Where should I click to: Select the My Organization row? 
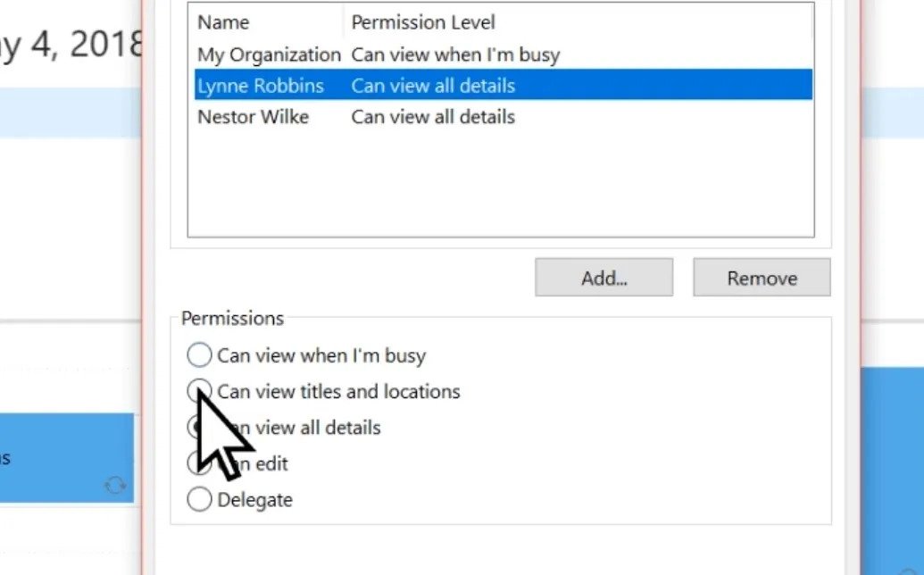click(x=269, y=54)
